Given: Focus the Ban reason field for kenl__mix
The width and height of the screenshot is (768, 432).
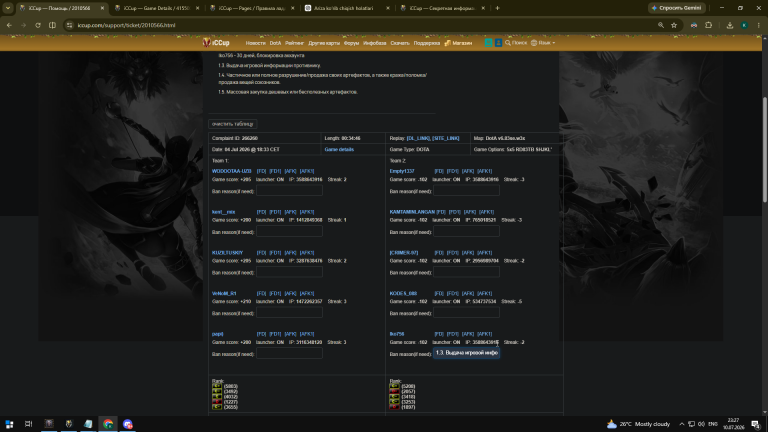Looking at the screenshot, I should 289,232.
